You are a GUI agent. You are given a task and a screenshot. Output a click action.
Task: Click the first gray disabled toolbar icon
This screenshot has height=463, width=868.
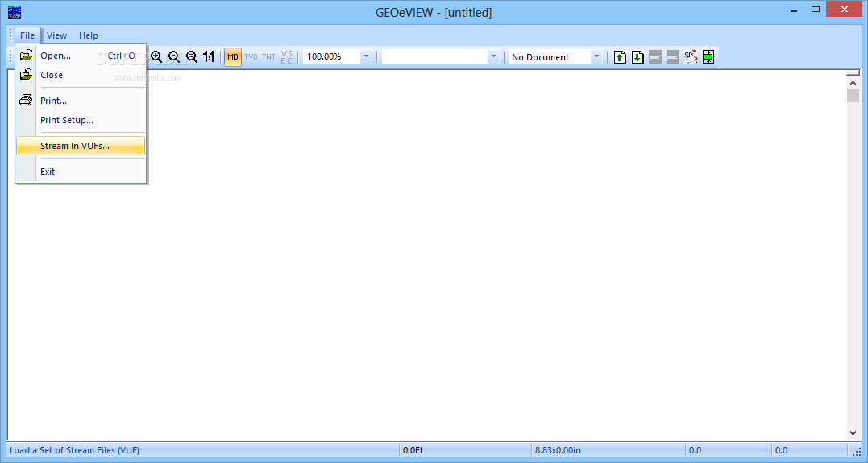point(655,56)
